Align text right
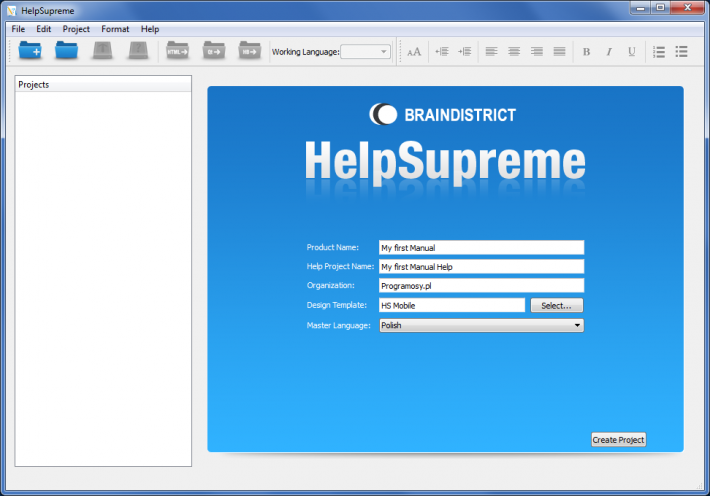710x496 pixels. [x=537, y=52]
